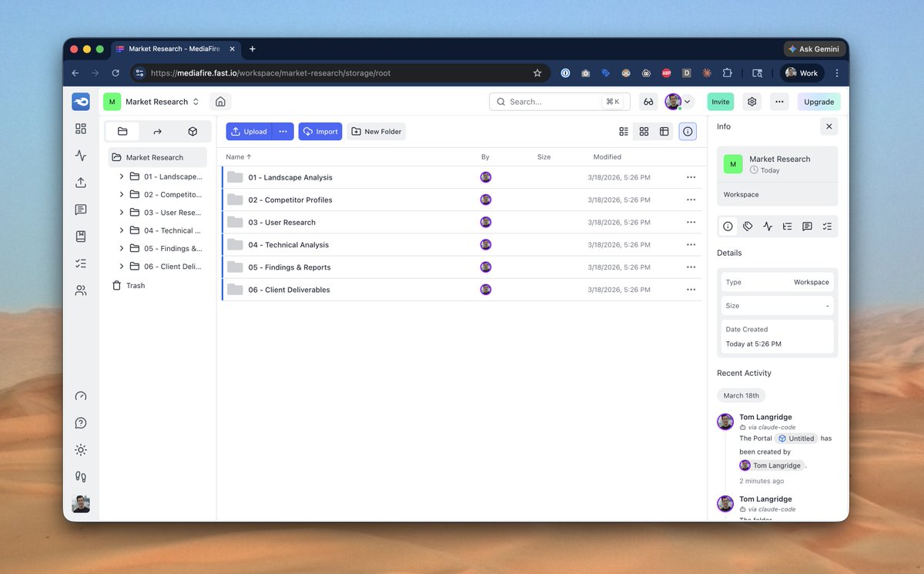Open the members people icon in left sidebar
Image resolution: width=924 pixels, height=574 pixels.
(x=81, y=290)
